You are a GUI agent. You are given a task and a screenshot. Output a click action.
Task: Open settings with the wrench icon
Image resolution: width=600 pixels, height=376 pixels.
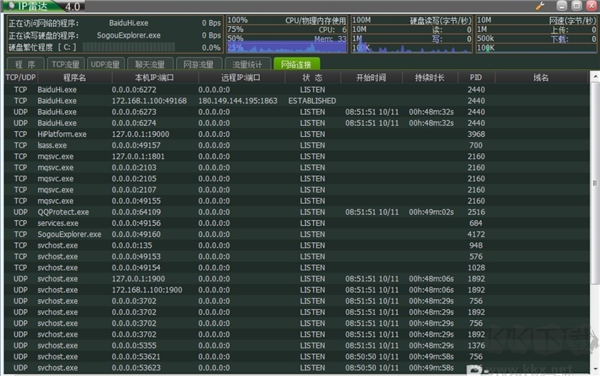[540, 6]
